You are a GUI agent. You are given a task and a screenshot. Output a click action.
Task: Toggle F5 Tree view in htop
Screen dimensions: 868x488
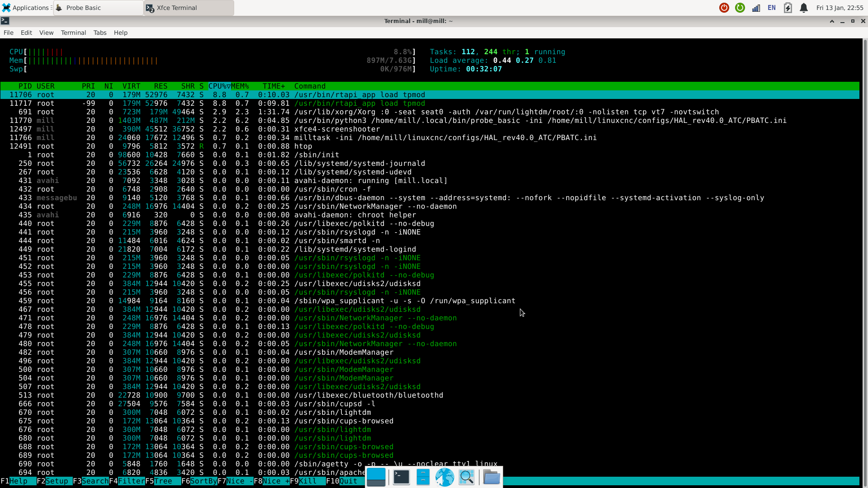163,481
